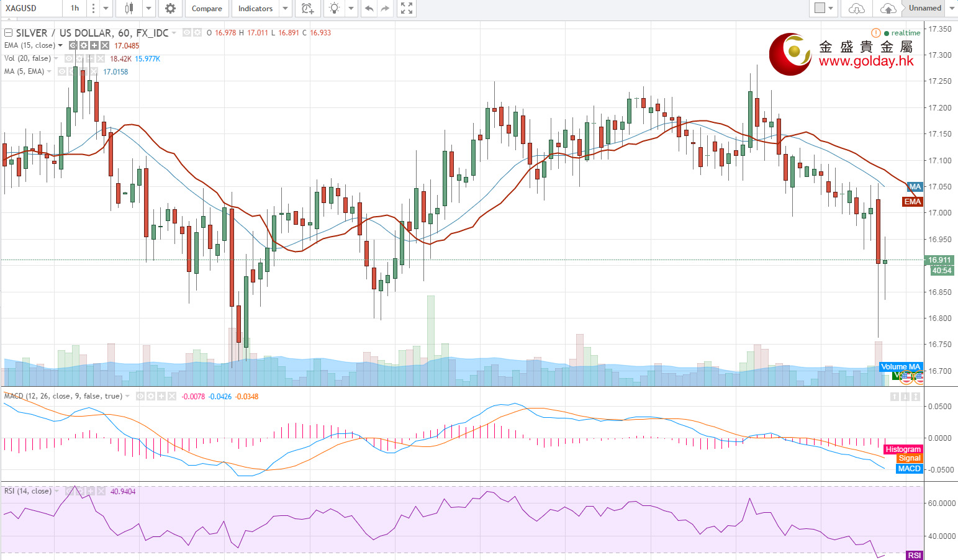
Task: Hide the EMA (15, close) indicator with eye icon
Action: pyautogui.click(x=73, y=45)
